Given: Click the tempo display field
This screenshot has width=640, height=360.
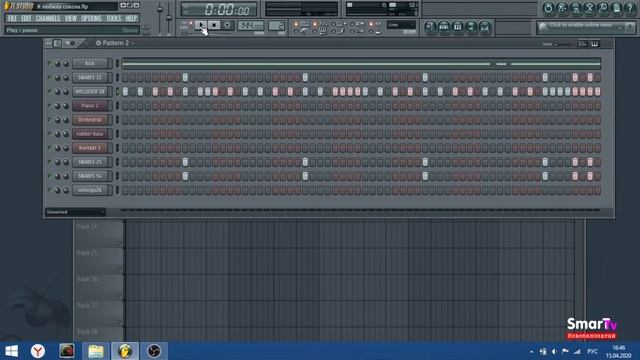Looking at the screenshot, I should click(251, 25).
